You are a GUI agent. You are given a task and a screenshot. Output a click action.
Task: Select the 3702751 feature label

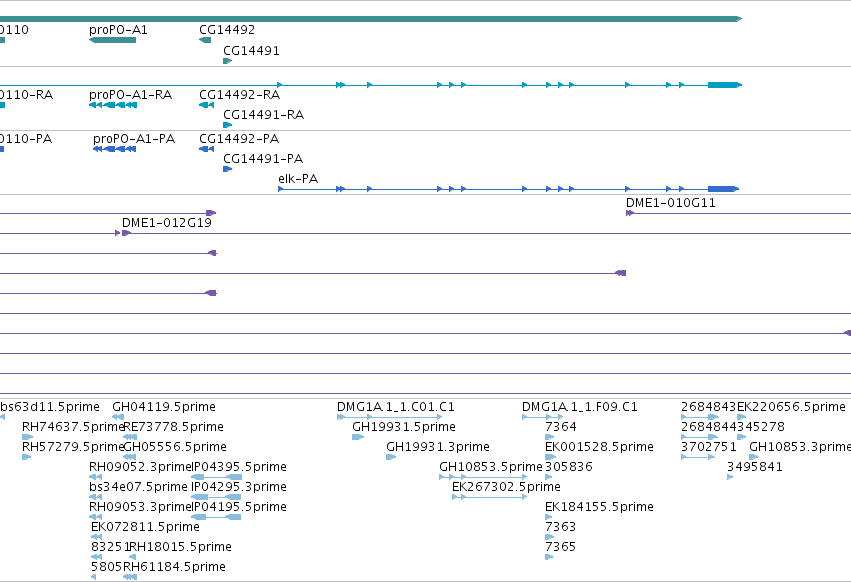(x=709, y=447)
